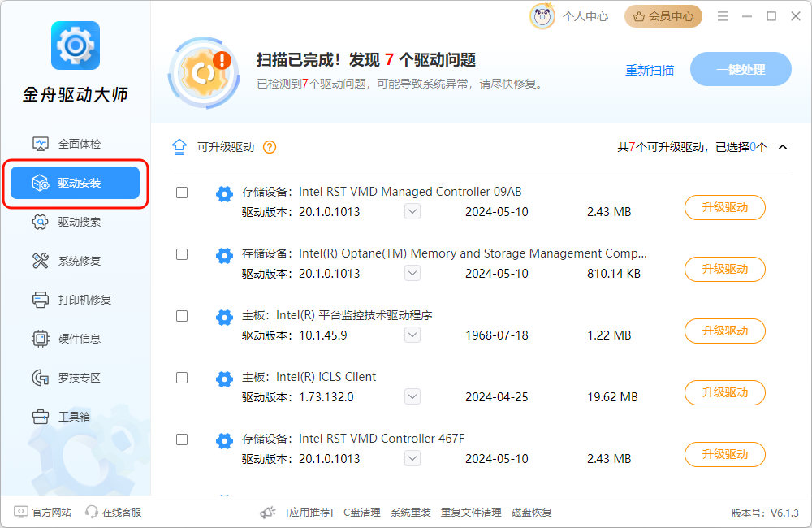Collapse the 可升级驱动 list with the chevron

[783, 147]
